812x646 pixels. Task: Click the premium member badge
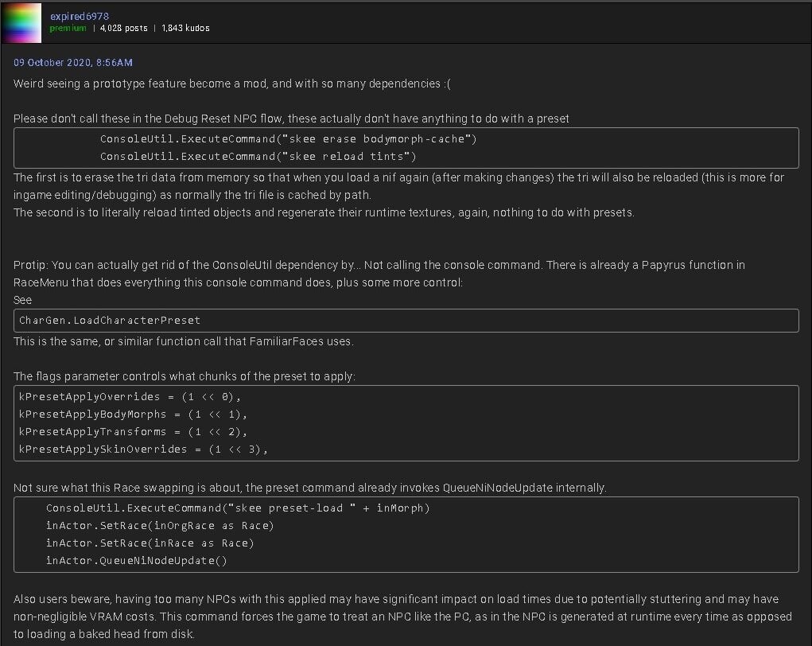coord(68,29)
